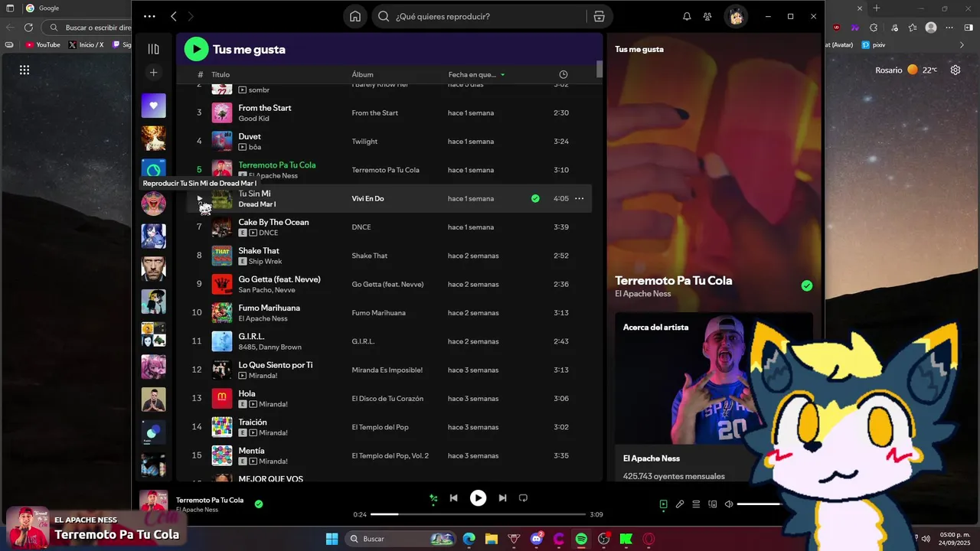Toggle liked checkmark in bottom player bar
Viewport: 980px width, 551px height.
(259, 504)
